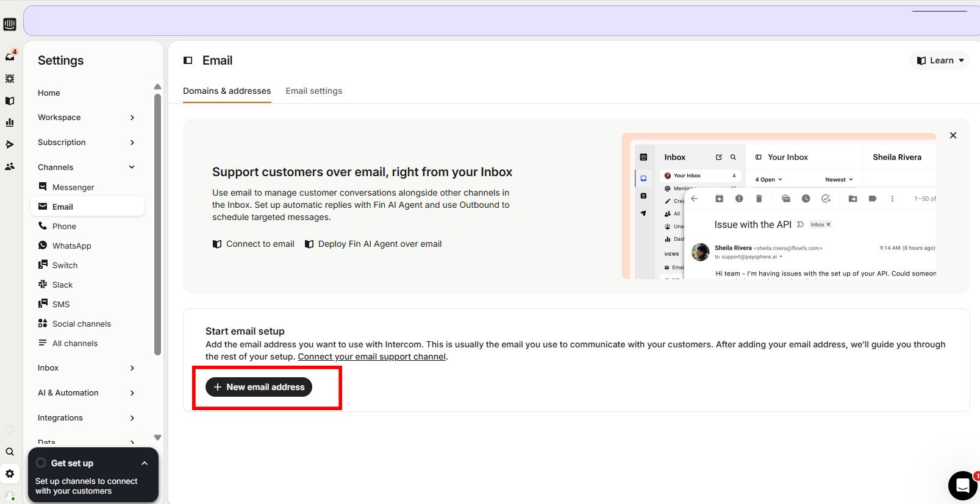Switch to the Email settings tab
Screen dimensions: 980x504
(x=313, y=91)
